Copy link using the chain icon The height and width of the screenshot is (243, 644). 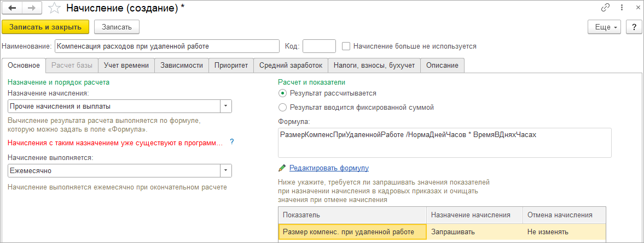coord(605,8)
